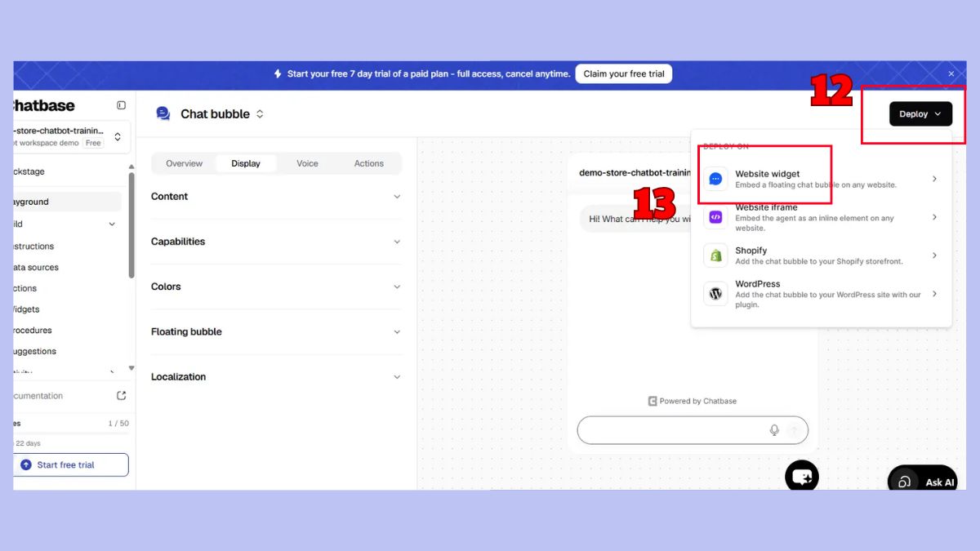Image resolution: width=980 pixels, height=551 pixels.
Task: Click the Chat bubble header icon
Action: coord(163,113)
